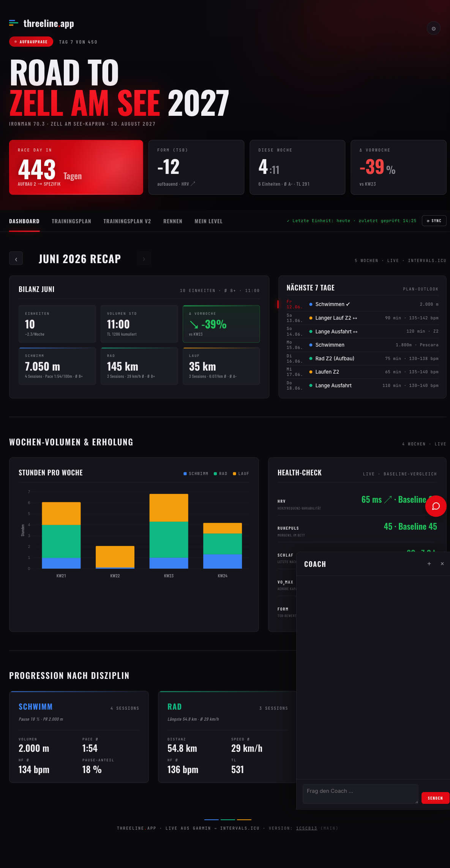Focus the 'Frag den Coach' input

coord(360,794)
